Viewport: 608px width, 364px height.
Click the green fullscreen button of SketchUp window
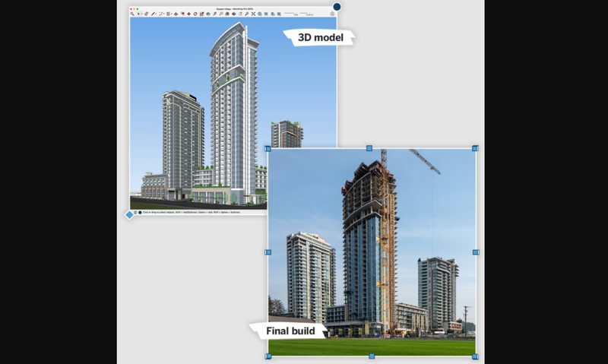coord(138,9)
